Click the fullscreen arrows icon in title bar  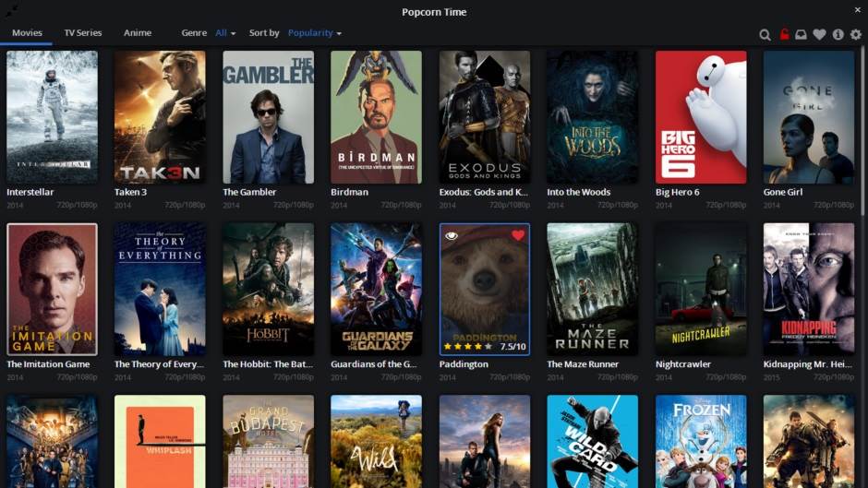pos(11,10)
